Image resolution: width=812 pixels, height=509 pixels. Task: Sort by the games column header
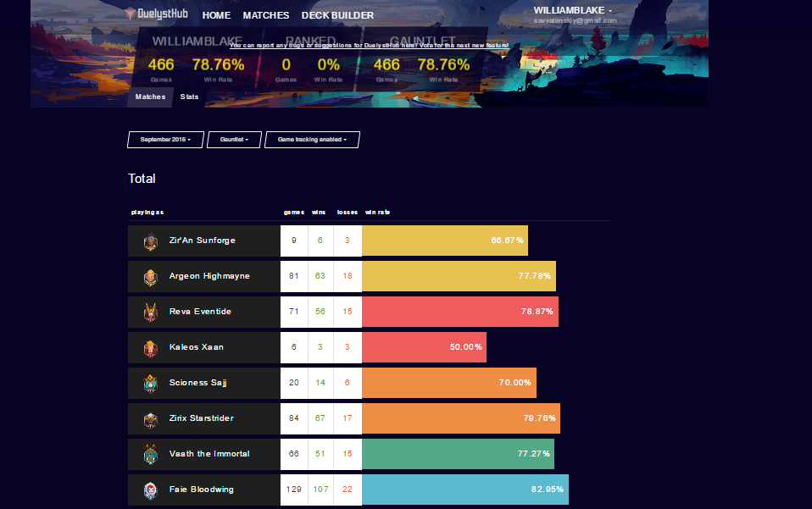click(x=294, y=212)
